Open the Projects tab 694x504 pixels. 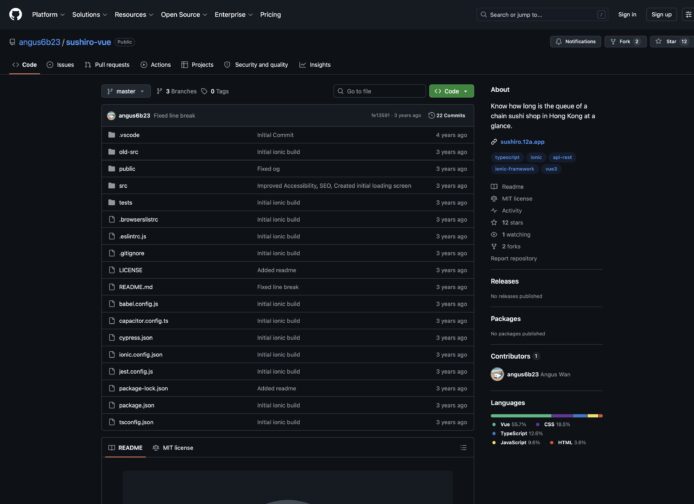click(x=197, y=65)
